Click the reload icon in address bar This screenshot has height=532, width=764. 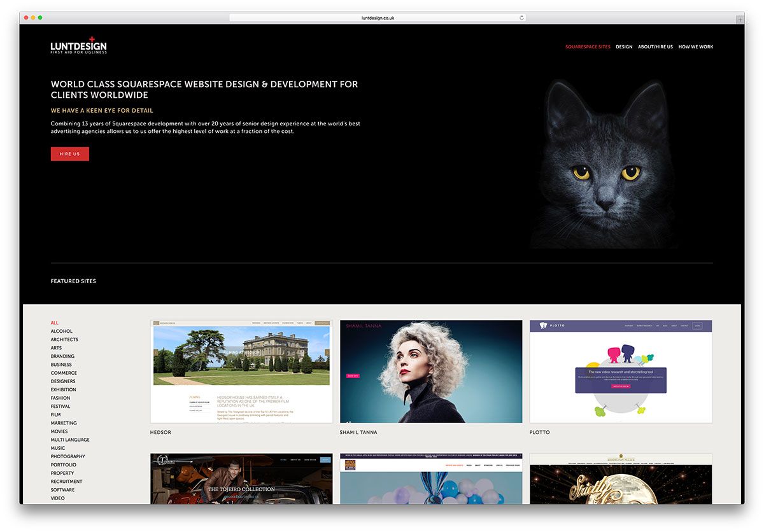[521, 18]
